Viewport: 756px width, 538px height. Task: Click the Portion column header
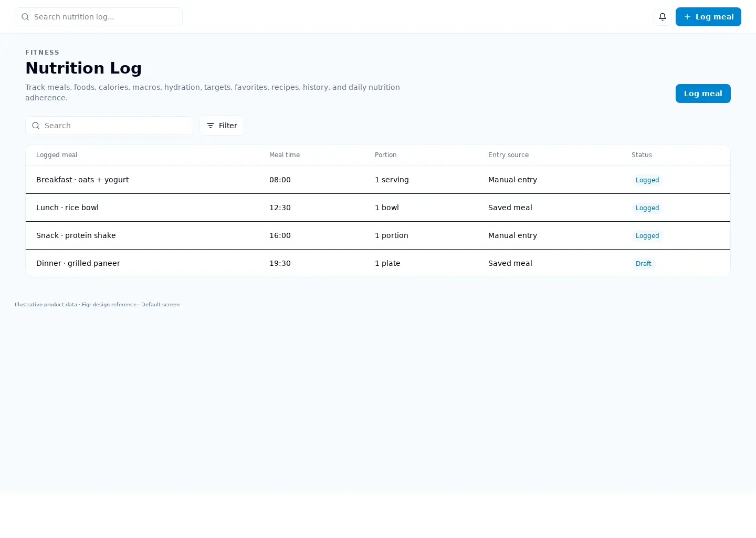pyautogui.click(x=386, y=155)
